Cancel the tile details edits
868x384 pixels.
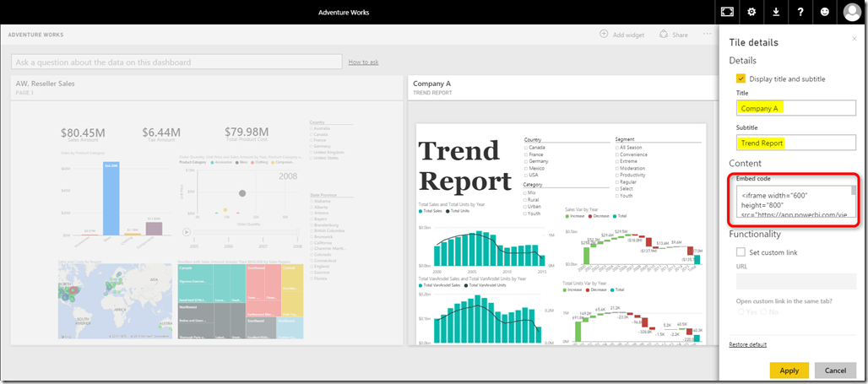pos(835,370)
